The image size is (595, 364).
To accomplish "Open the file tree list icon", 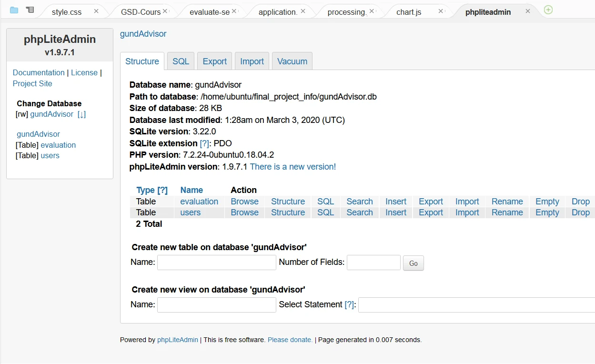I will click(x=30, y=10).
